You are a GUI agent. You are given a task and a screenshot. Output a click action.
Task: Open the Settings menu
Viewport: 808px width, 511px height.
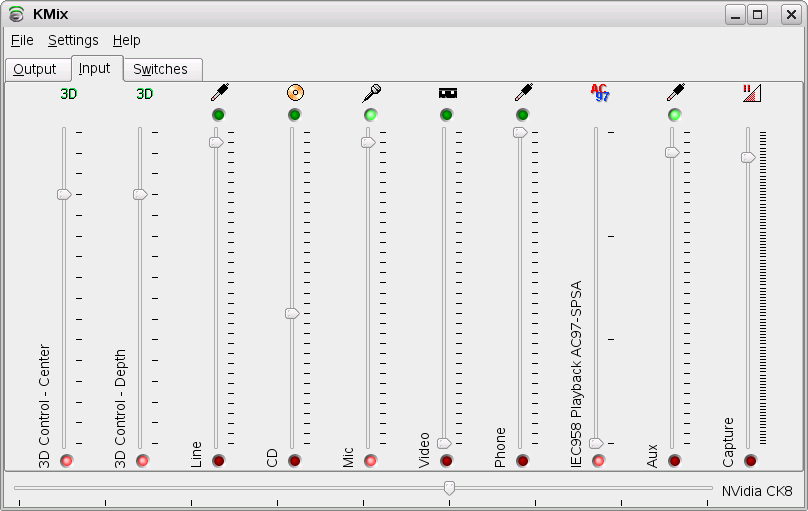click(x=73, y=40)
